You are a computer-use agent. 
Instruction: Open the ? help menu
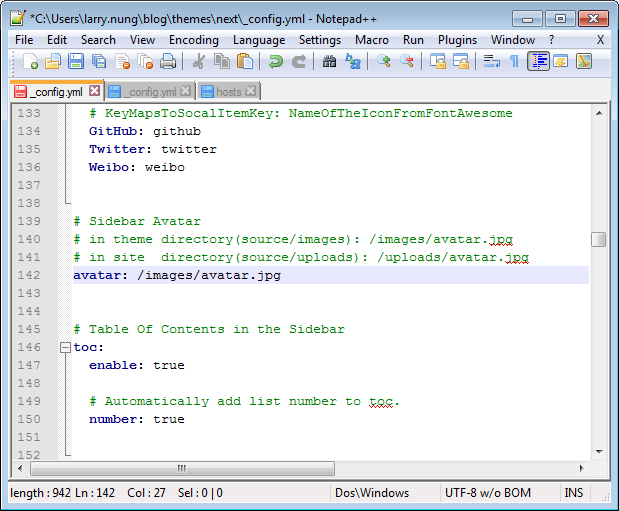click(551, 40)
